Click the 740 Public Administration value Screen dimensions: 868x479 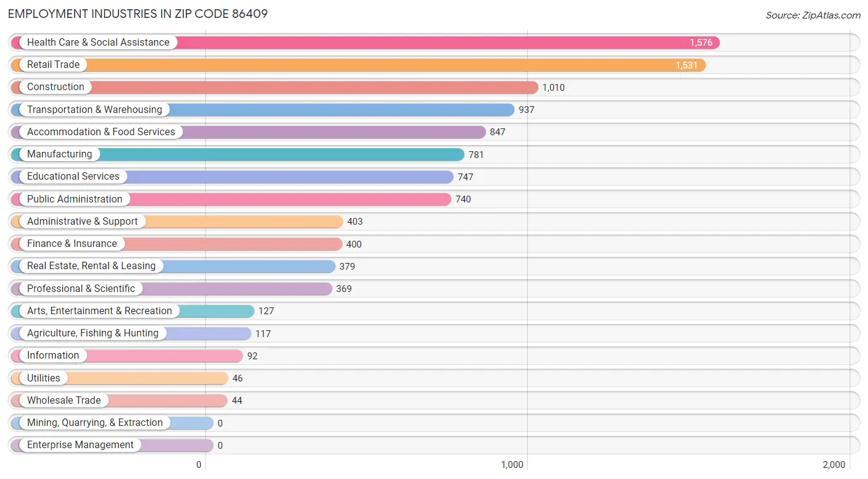click(463, 199)
